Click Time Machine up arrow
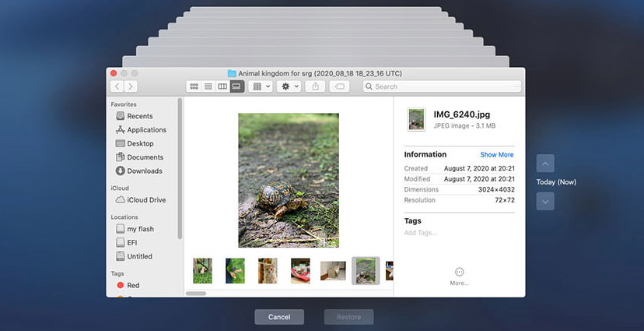The width and height of the screenshot is (644, 331). click(545, 164)
